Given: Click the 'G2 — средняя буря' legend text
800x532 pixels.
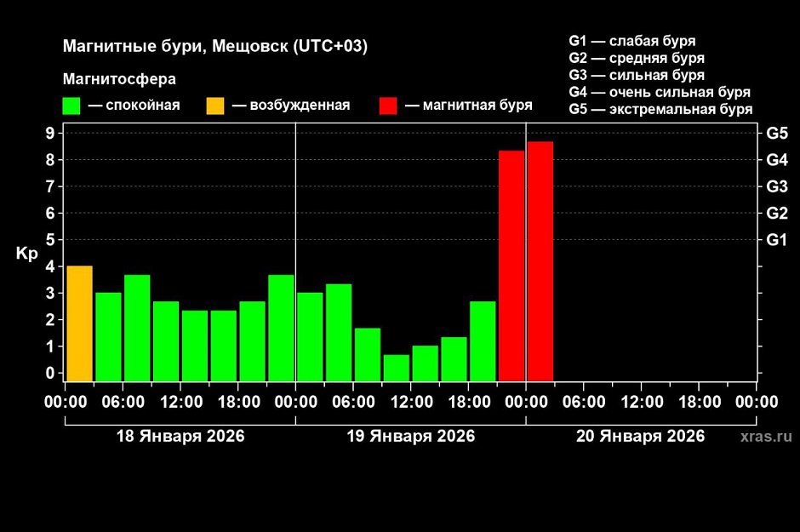Looking at the screenshot, I should coord(636,58).
